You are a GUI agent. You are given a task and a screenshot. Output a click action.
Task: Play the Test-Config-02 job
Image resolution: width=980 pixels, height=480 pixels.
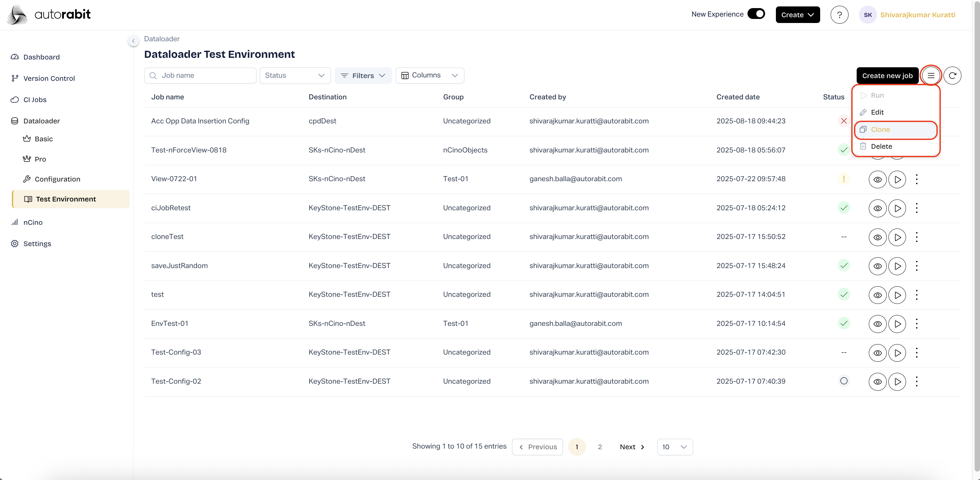point(897,381)
